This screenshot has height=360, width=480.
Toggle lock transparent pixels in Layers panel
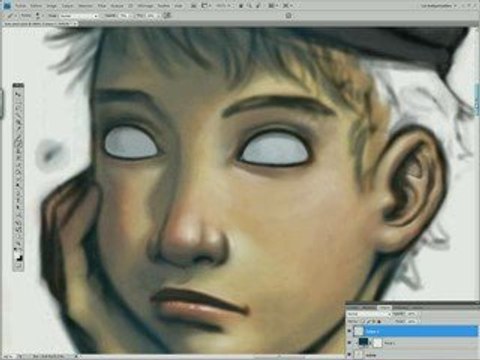coord(363,321)
